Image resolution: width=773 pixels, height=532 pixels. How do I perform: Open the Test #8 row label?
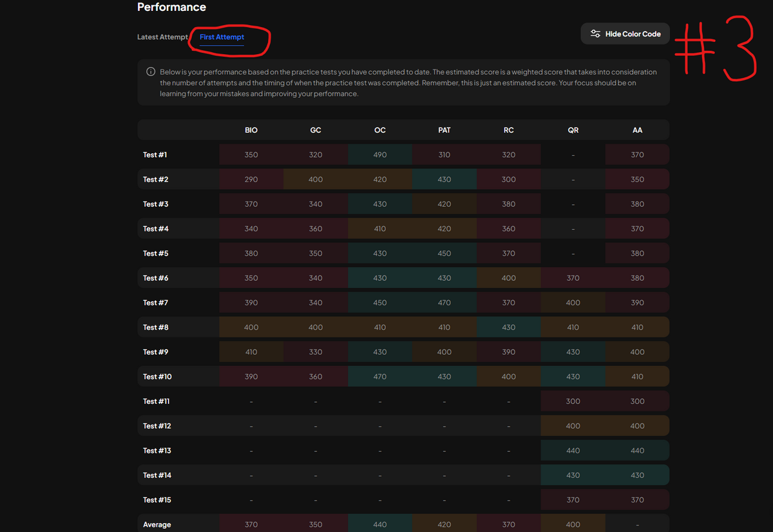156,328
